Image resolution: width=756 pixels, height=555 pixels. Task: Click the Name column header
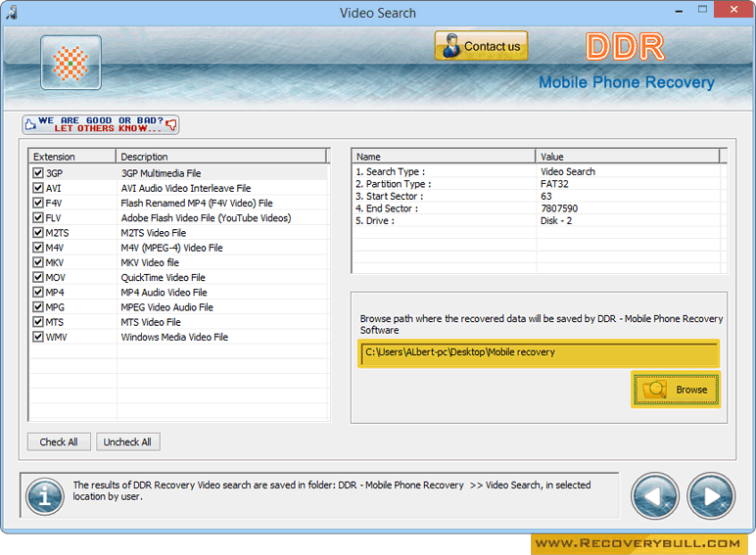coord(444,157)
